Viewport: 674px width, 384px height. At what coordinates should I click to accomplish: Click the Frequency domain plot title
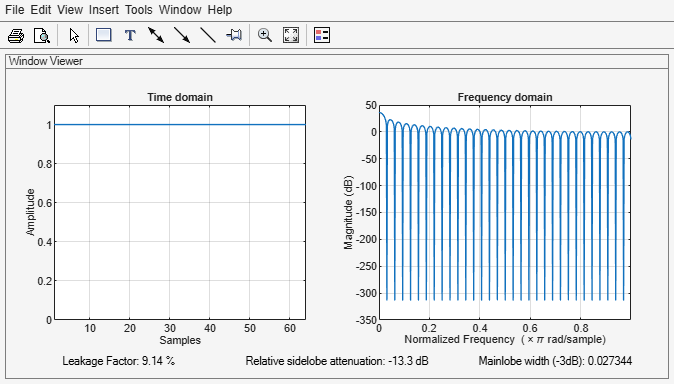(505, 97)
